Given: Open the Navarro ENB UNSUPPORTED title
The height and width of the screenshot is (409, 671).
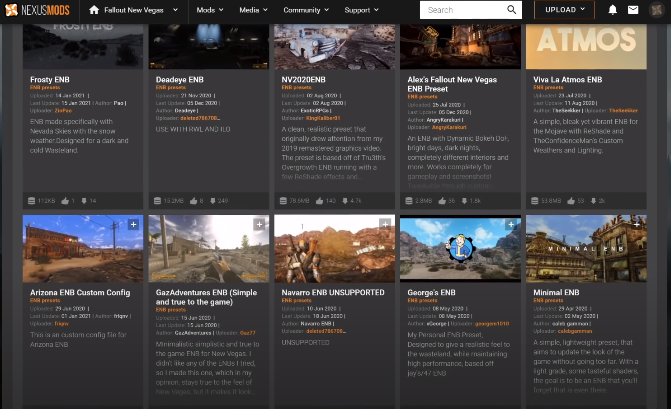Looking at the screenshot, I should (333, 293).
